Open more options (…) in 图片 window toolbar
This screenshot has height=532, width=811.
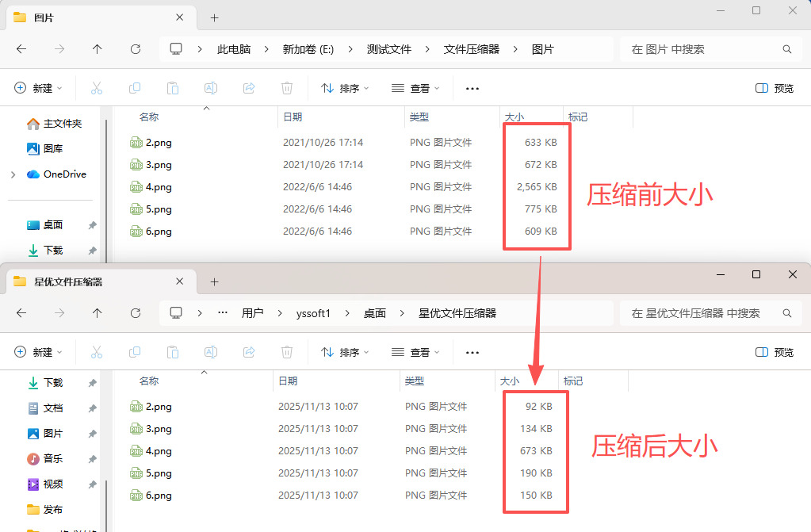click(472, 89)
